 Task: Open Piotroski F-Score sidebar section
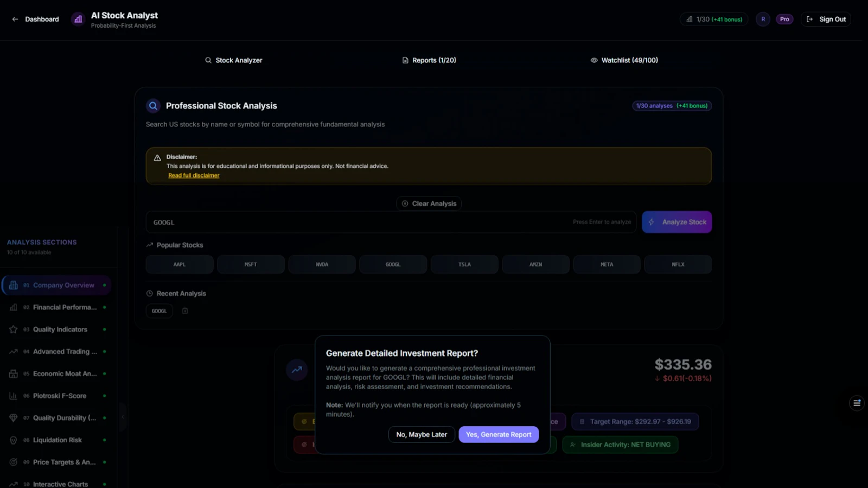(x=57, y=396)
